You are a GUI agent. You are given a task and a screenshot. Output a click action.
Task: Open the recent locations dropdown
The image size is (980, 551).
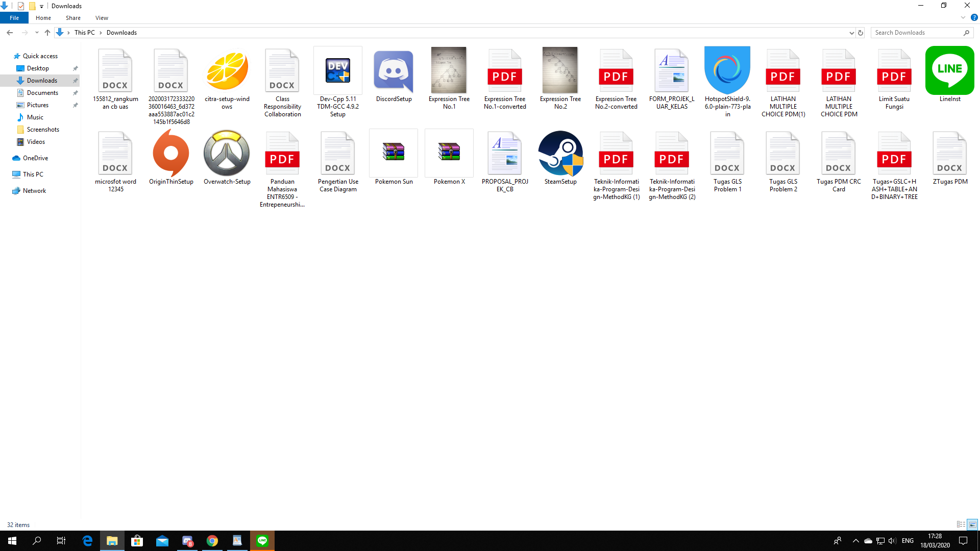[x=37, y=33]
